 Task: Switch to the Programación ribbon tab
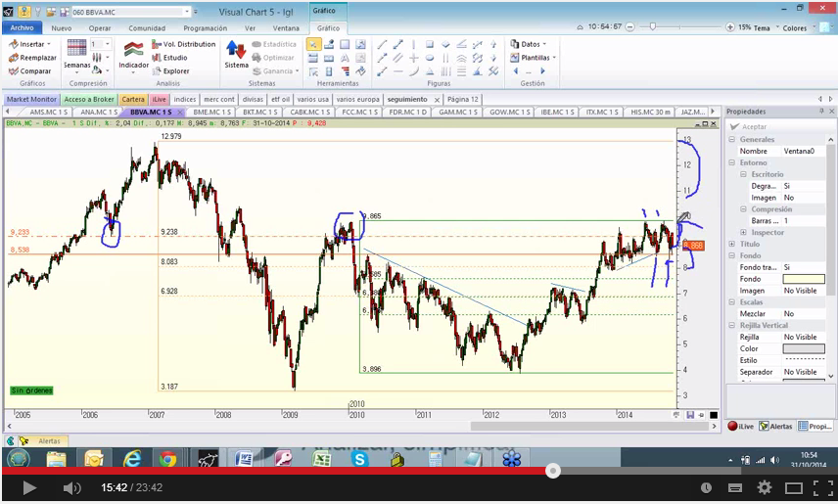click(206, 28)
